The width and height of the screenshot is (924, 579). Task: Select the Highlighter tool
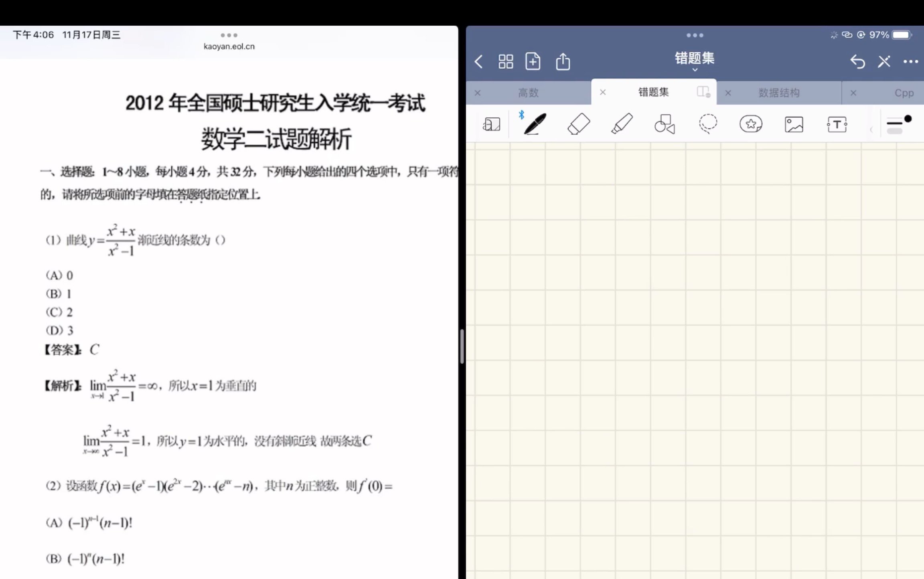point(622,123)
